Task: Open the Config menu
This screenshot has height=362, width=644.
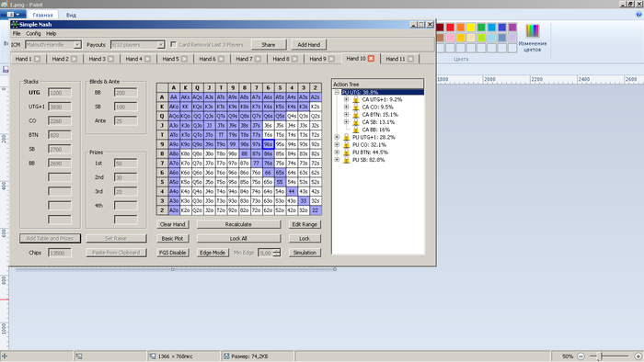Action: pyautogui.click(x=33, y=34)
